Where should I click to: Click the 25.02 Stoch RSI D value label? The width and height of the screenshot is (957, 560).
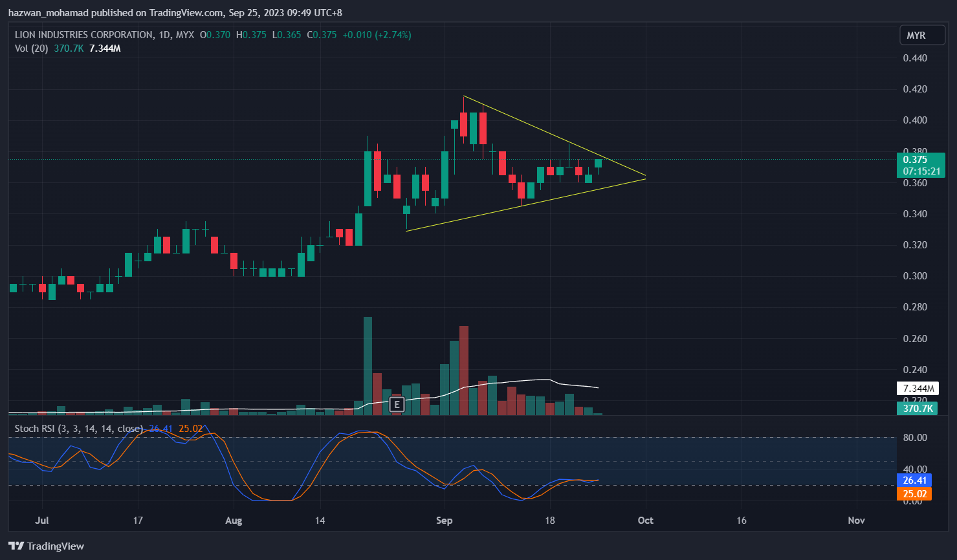(914, 494)
